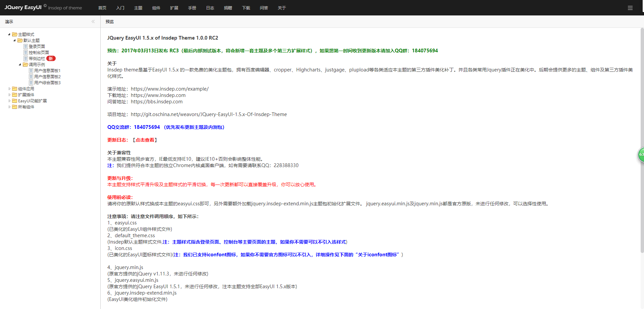Click the EasyUI功能扩展 folder icon
This screenshot has width=644, height=309.
pos(15,101)
